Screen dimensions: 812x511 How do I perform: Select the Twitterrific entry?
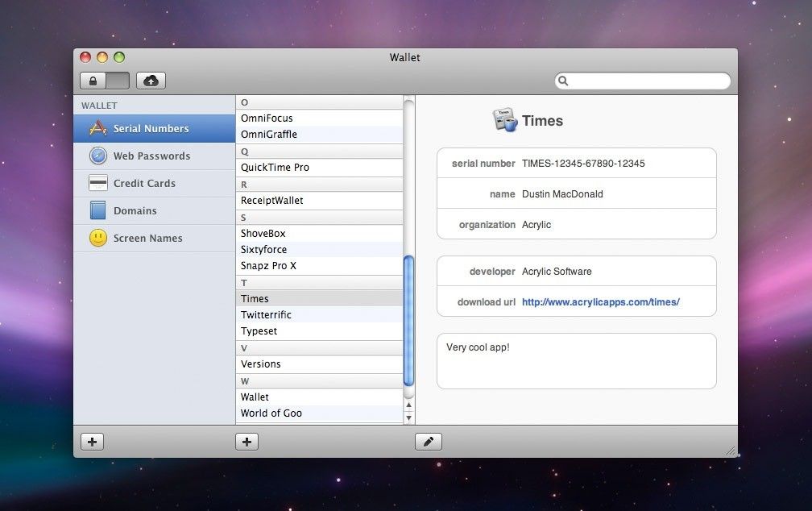[266, 314]
